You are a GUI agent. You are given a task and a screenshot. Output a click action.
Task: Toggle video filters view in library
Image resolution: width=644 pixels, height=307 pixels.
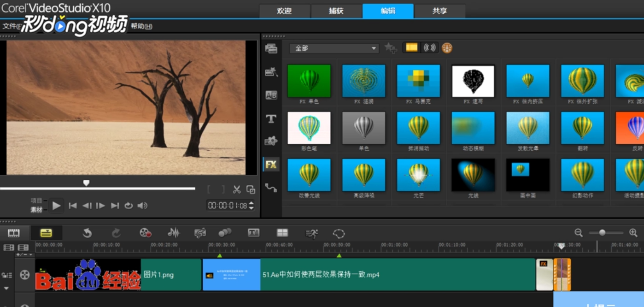tap(411, 47)
